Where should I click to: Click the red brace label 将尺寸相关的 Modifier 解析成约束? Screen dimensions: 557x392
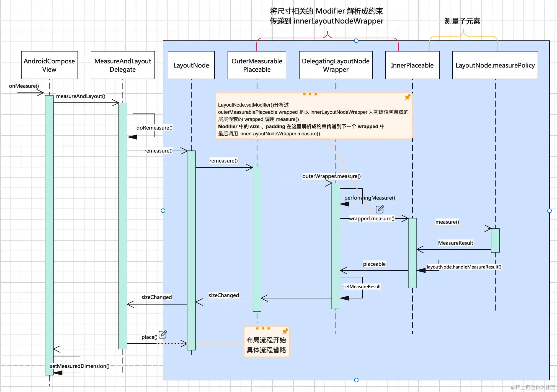(x=326, y=16)
